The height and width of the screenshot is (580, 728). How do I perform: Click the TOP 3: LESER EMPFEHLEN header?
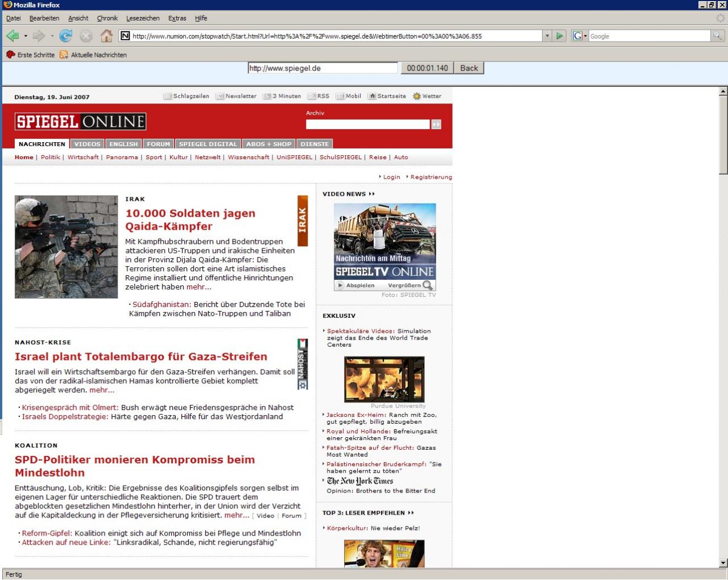pos(368,513)
